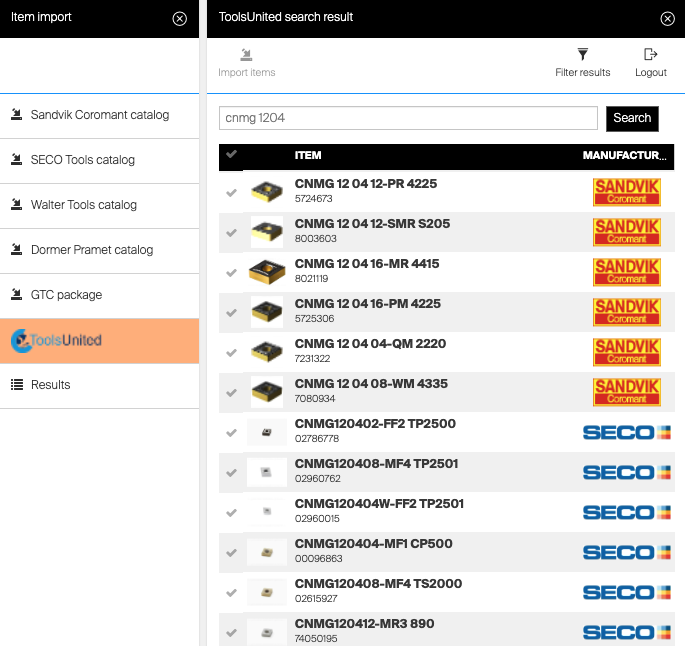Click the SECO logo for CNMG120402-FF2 TP2500
The height and width of the screenshot is (646, 685).
627,432
